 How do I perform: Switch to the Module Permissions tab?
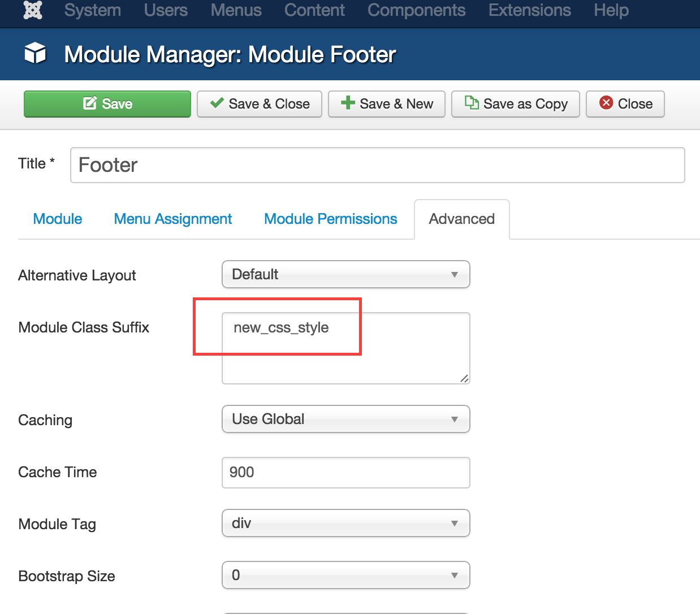pos(331,219)
